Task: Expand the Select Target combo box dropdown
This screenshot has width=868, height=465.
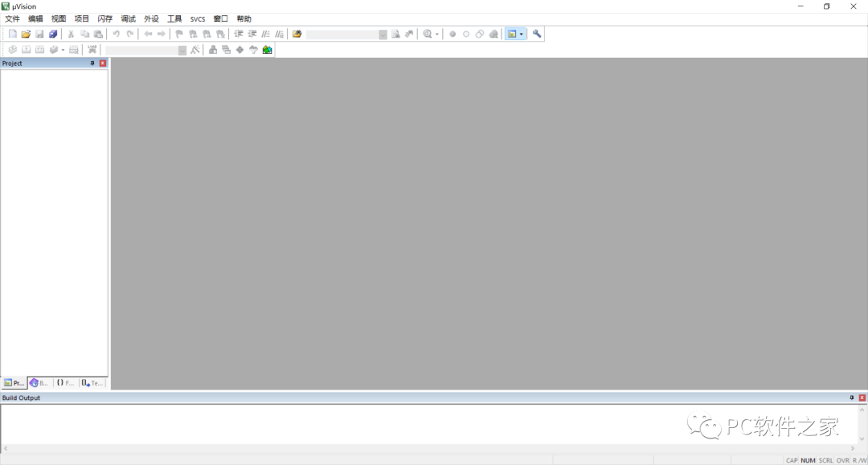Action: (x=182, y=51)
